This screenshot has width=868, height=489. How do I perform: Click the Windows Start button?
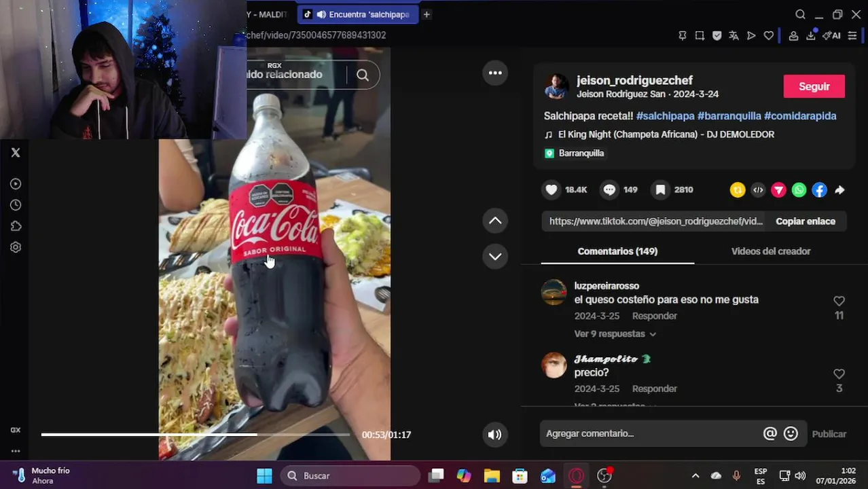(264, 476)
